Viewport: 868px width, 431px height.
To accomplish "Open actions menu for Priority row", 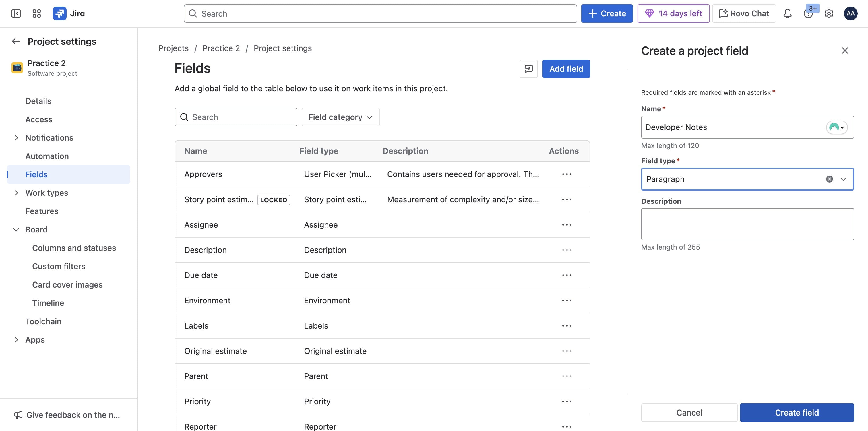I will (566, 401).
